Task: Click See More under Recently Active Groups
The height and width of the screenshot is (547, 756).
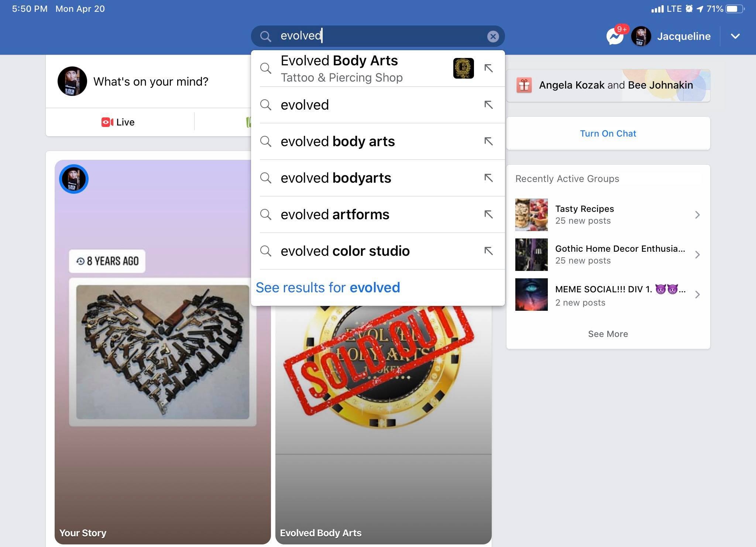Action: click(x=608, y=334)
